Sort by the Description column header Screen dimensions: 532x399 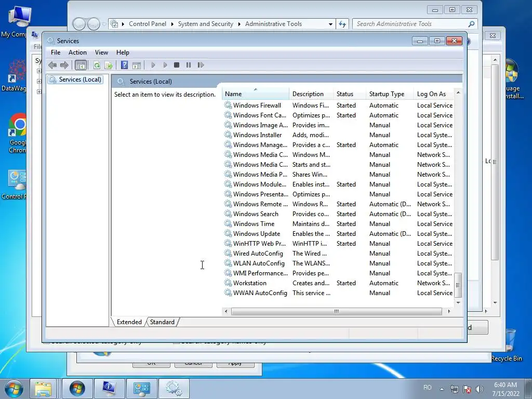(311, 94)
